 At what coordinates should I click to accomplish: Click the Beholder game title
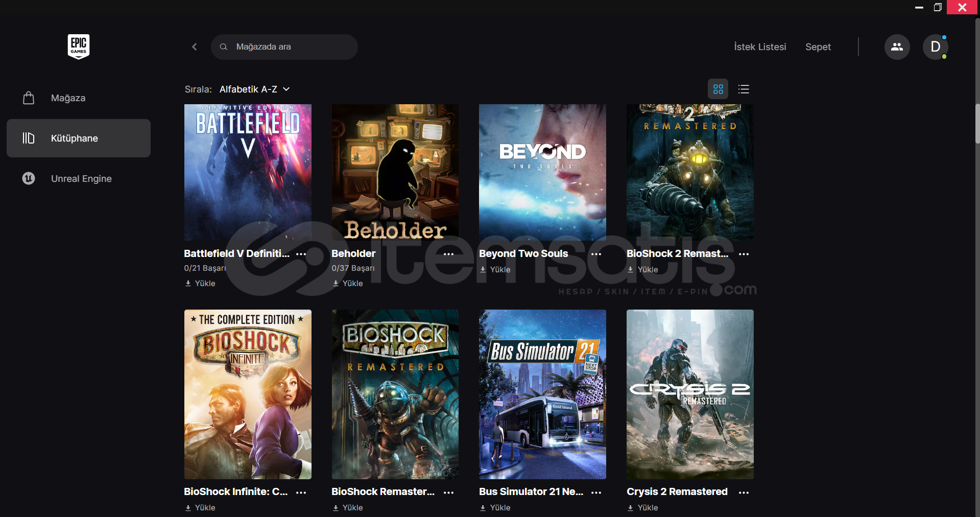click(353, 254)
